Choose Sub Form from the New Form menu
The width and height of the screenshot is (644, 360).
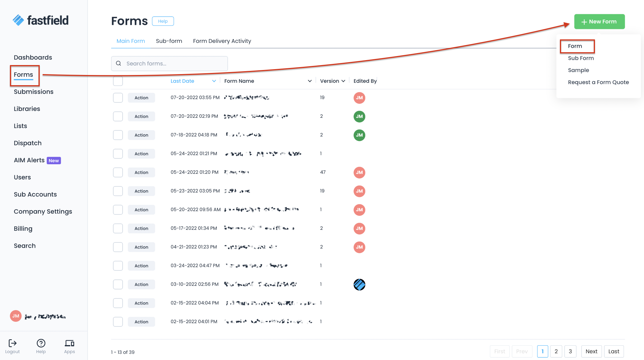(x=581, y=58)
